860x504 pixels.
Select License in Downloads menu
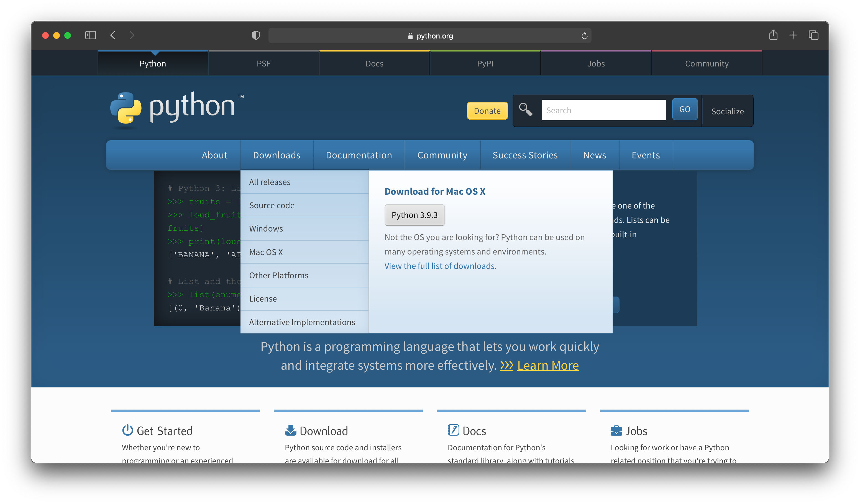(304, 298)
